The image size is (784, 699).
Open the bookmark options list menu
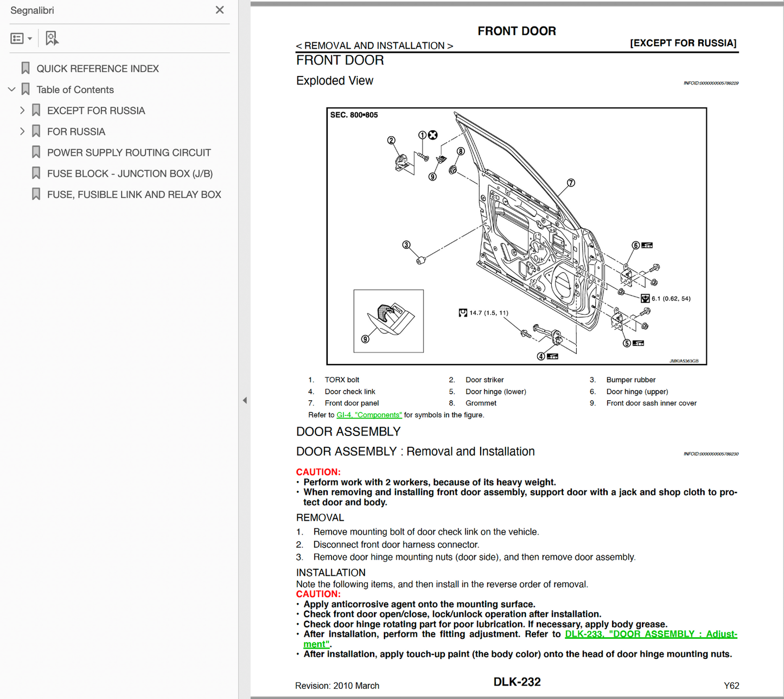[21, 39]
